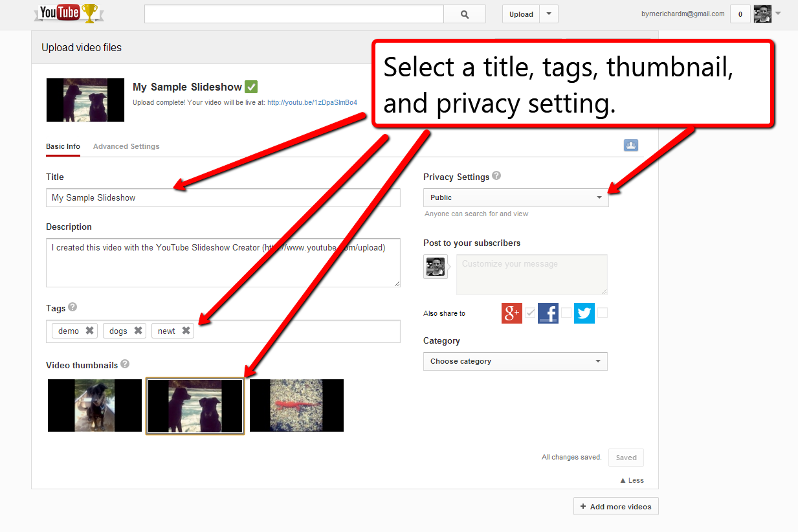Click the Add more videos button
The width and height of the screenshot is (798, 532).
coord(615,506)
